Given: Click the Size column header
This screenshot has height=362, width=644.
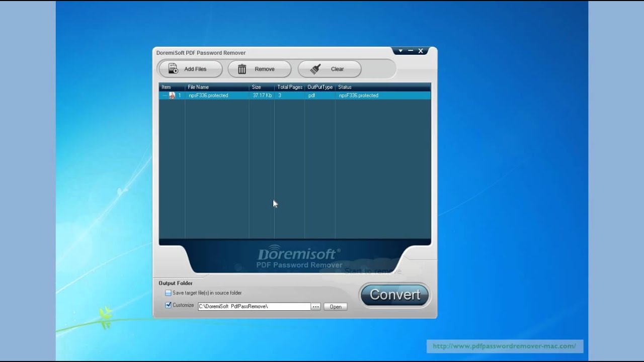Looking at the screenshot, I should (x=262, y=87).
